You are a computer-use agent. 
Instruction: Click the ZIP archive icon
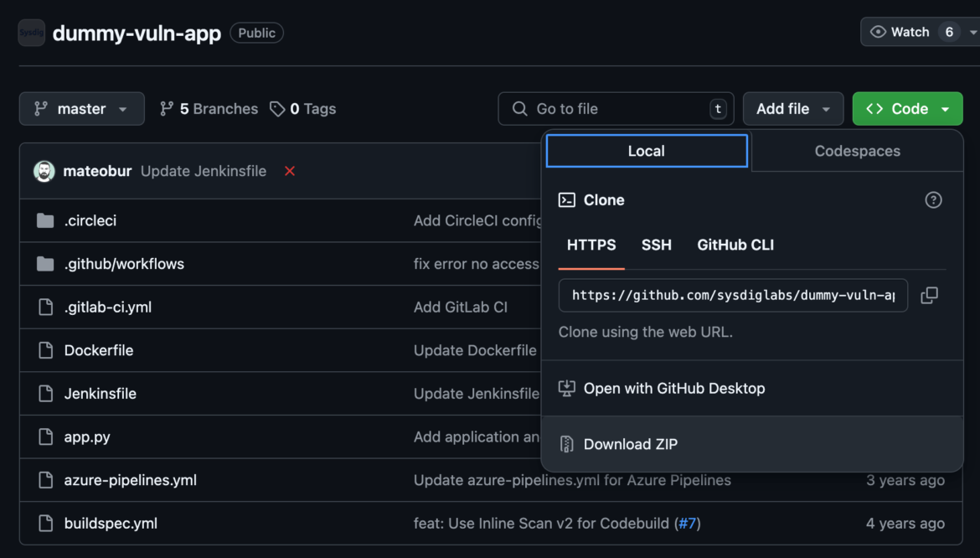pos(567,444)
